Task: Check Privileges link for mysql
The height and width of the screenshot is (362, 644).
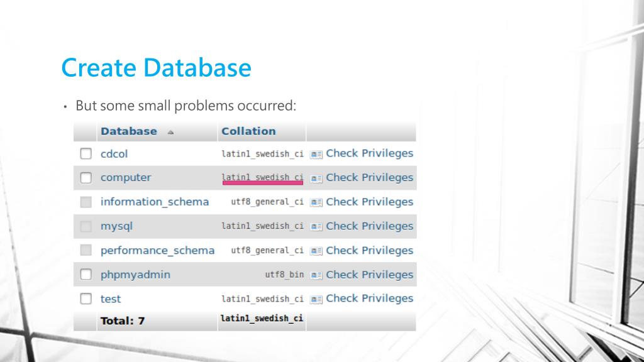Action: [370, 226]
